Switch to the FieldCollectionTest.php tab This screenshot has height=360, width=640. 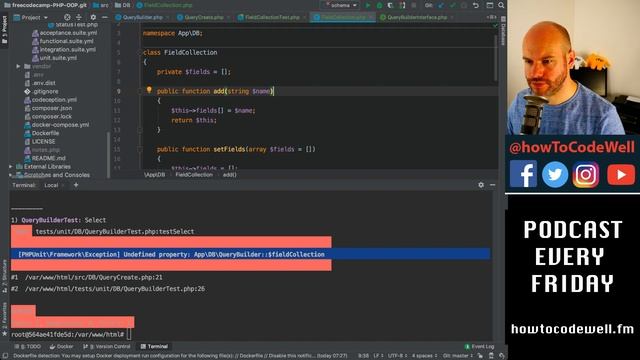click(x=272, y=18)
